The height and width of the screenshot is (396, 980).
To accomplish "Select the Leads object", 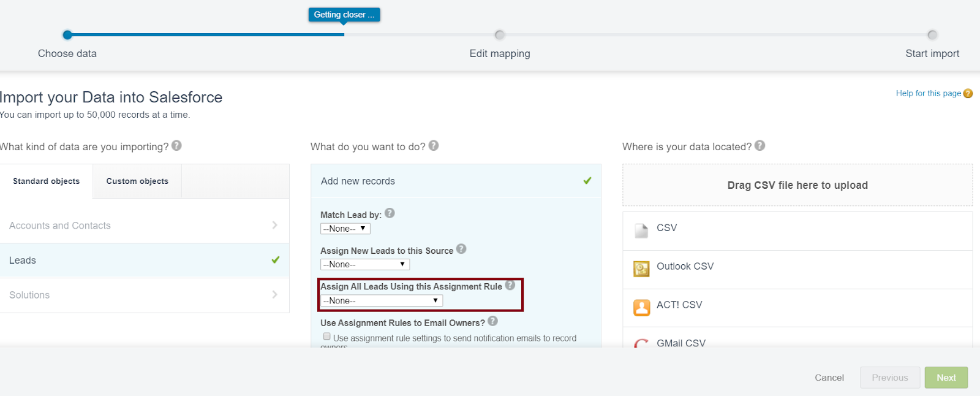I will pos(145,261).
